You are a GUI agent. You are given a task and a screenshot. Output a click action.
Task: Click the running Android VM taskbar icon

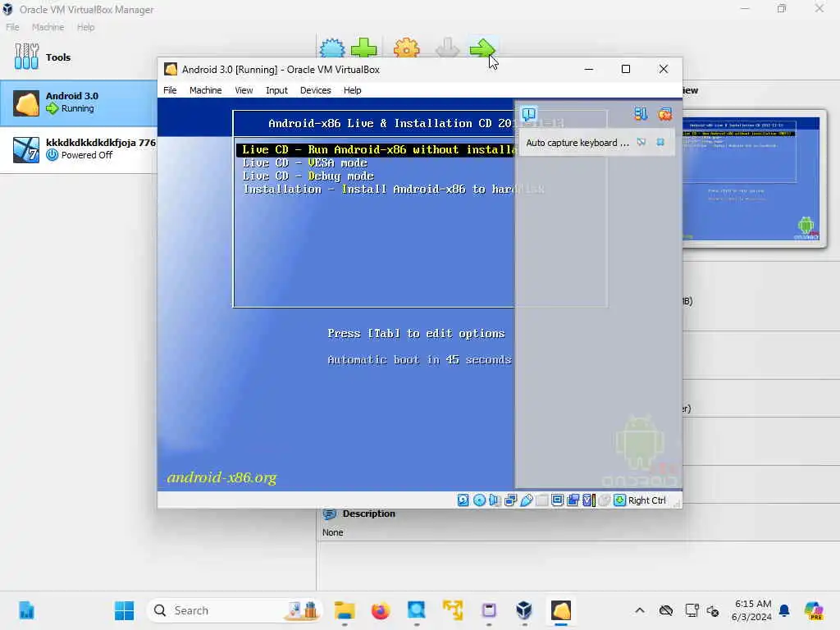click(x=561, y=610)
